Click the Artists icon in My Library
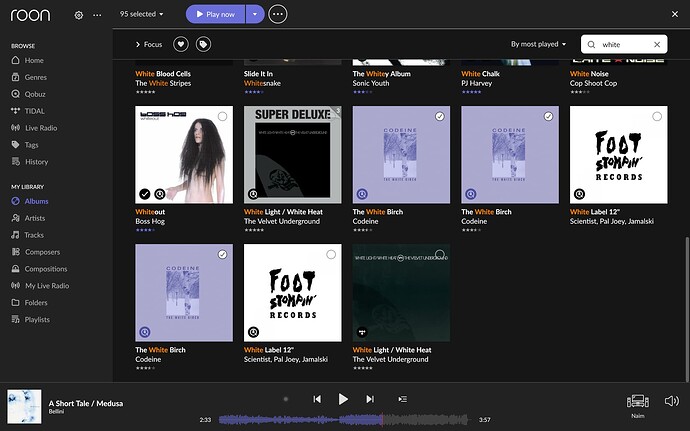The image size is (690, 431). 15,218
